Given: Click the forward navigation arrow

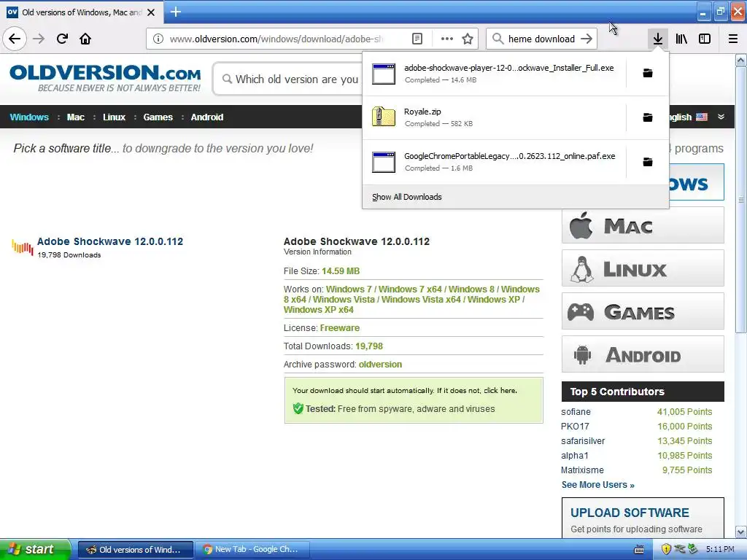Looking at the screenshot, I should (39, 39).
